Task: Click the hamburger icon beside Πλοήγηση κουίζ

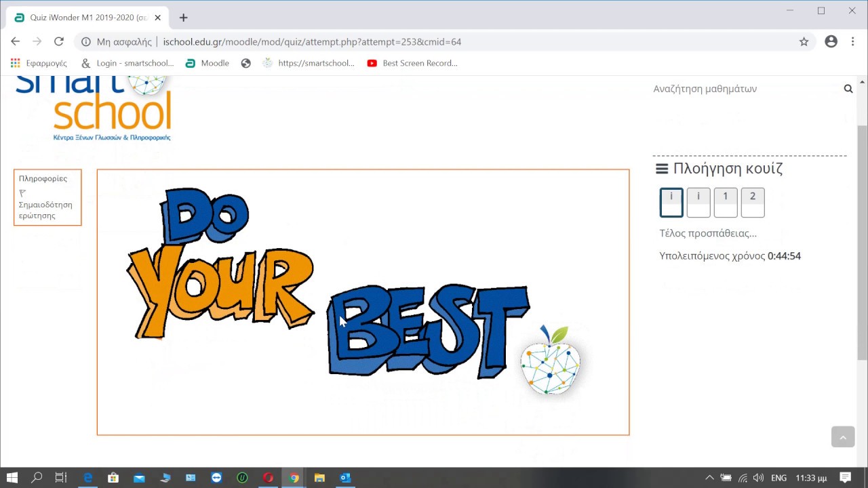Action: click(662, 169)
